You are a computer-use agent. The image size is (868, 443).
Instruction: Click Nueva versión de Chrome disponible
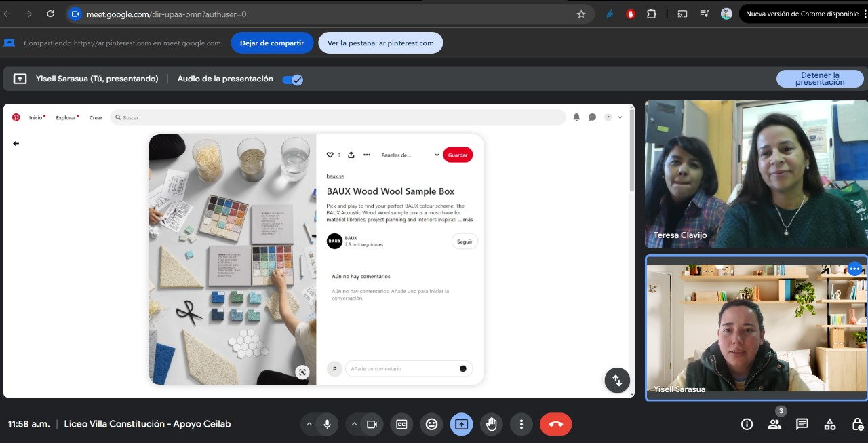[x=802, y=14]
